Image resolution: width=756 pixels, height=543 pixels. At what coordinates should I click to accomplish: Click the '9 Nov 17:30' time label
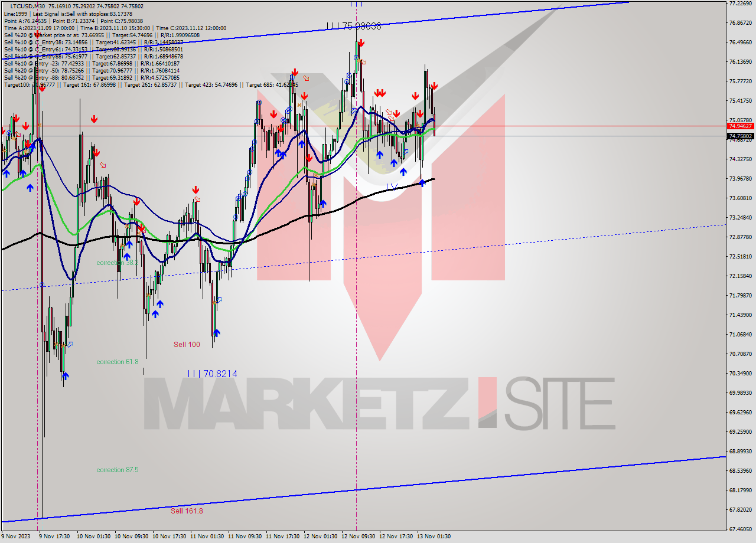[x=54, y=537]
